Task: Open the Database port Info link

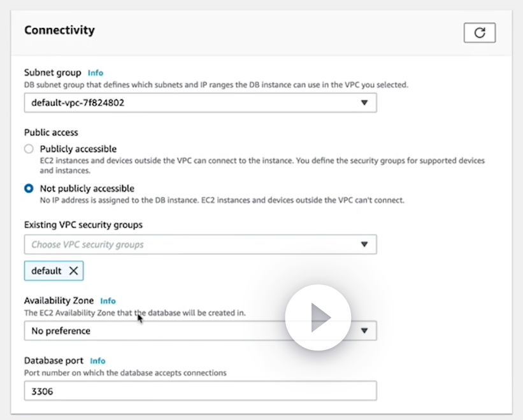Action: coord(97,361)
